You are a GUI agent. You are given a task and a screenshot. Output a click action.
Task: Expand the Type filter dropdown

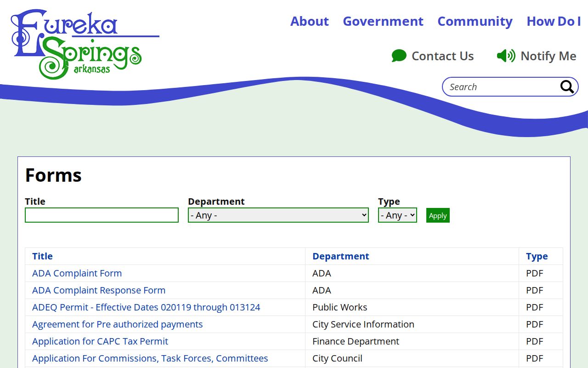click(x=397, y=215)
